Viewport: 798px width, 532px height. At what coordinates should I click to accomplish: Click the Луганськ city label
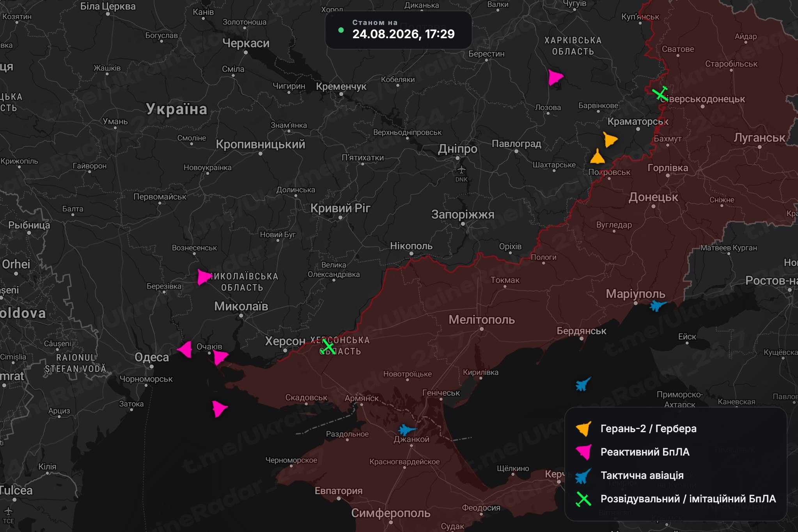coord(759,138)
